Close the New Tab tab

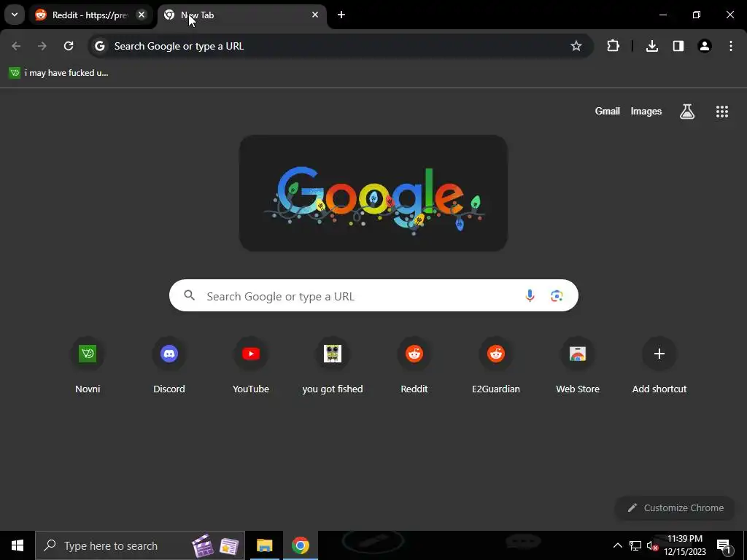tap(315, 15)
